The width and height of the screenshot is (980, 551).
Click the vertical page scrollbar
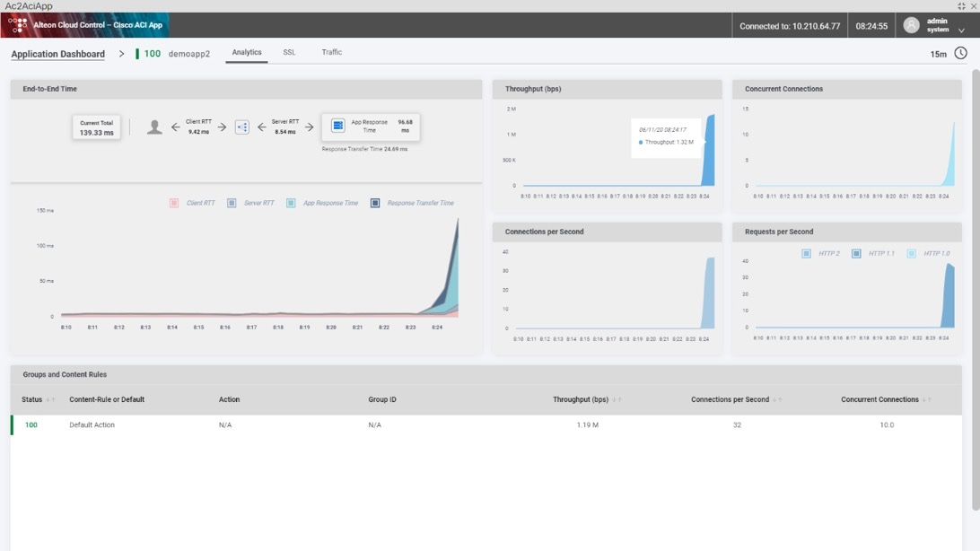976,289
